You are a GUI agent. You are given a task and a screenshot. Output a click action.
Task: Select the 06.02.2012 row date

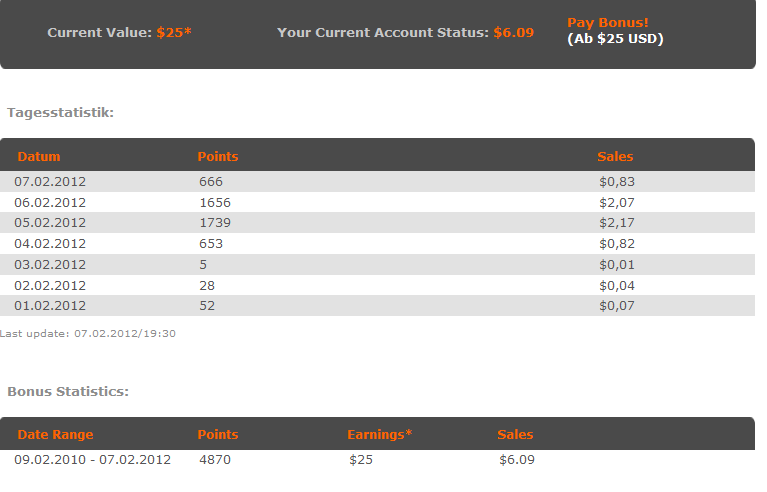click(50, 202)
